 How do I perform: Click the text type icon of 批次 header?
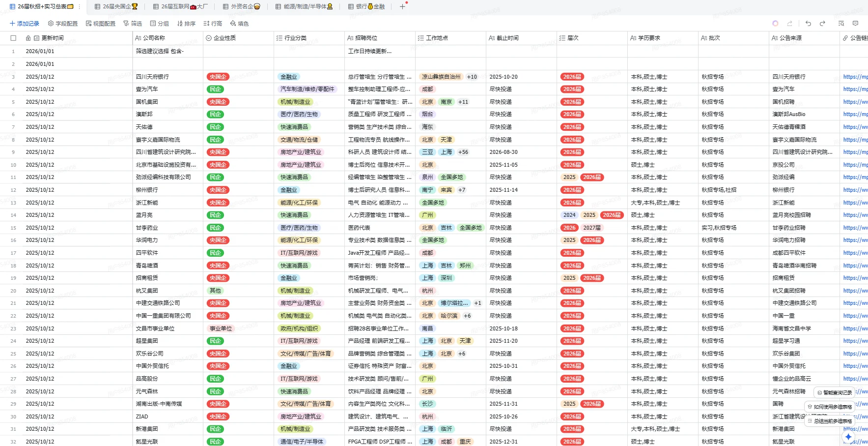point(704,38)
